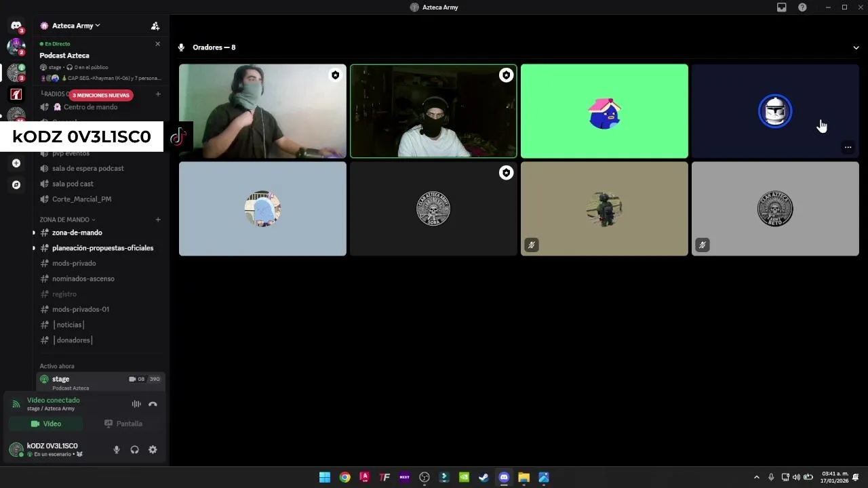
Task: Select the active stage Podcast Azteca entry
Action: click(x=100, y=382)
